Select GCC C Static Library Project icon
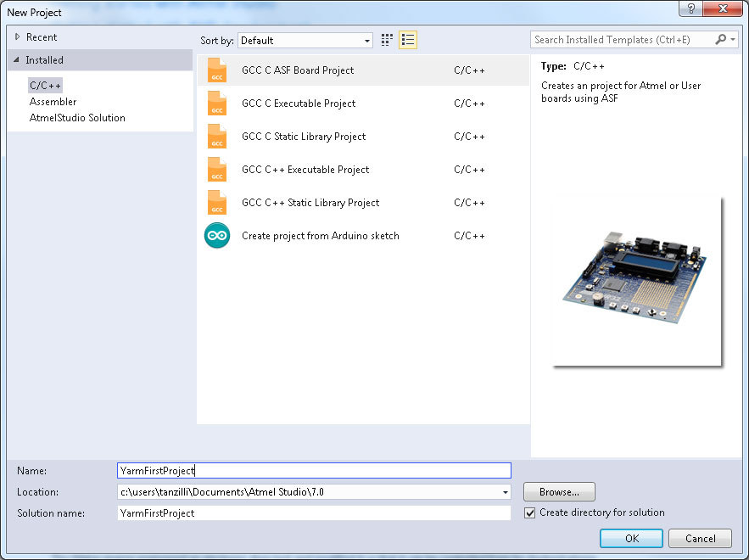Screen dimensions: 749x560 [x=217, y=136]
